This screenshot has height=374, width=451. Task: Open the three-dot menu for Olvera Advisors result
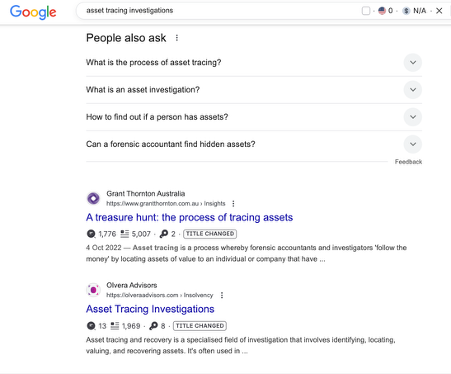pos(222,295)
